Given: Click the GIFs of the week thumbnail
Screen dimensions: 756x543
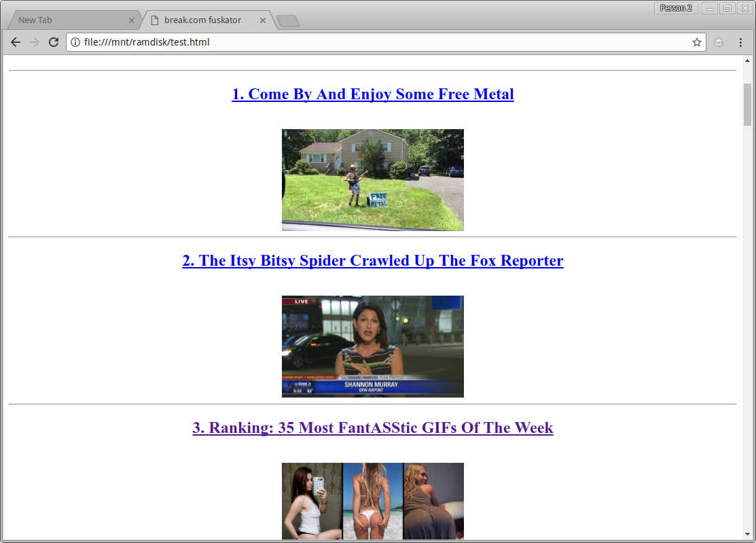Looking at the screenshot, I should tap(373, 501).
